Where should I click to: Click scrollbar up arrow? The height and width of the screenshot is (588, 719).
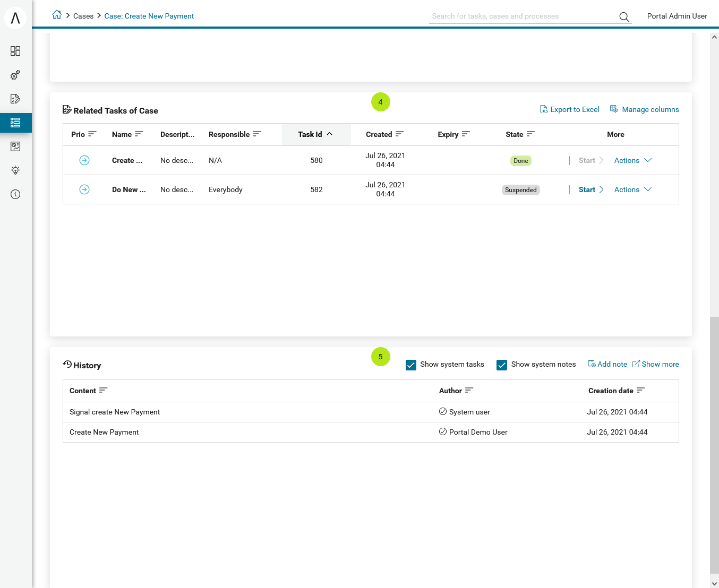714,38
